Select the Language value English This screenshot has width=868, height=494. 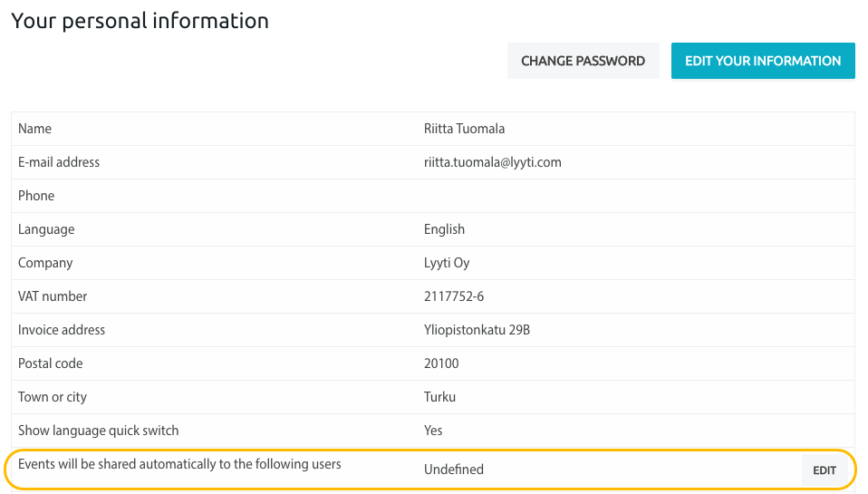tap(444, 229)
